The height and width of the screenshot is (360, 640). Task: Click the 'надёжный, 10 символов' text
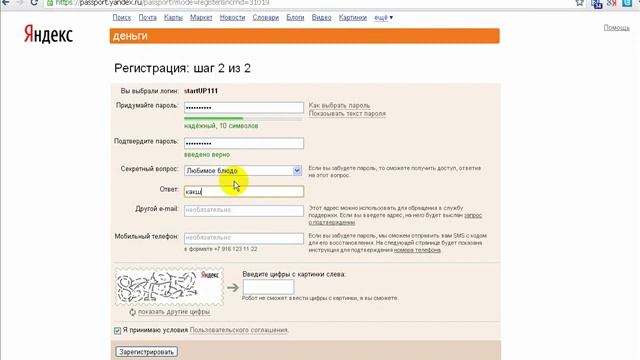(221, 126)
